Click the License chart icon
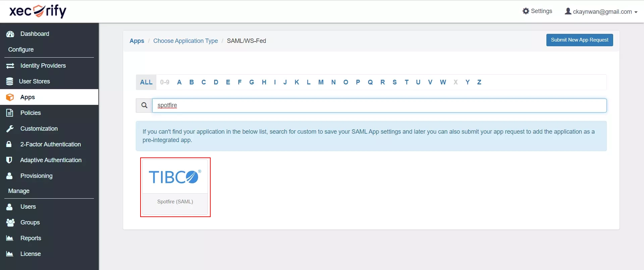 (10, 254)
